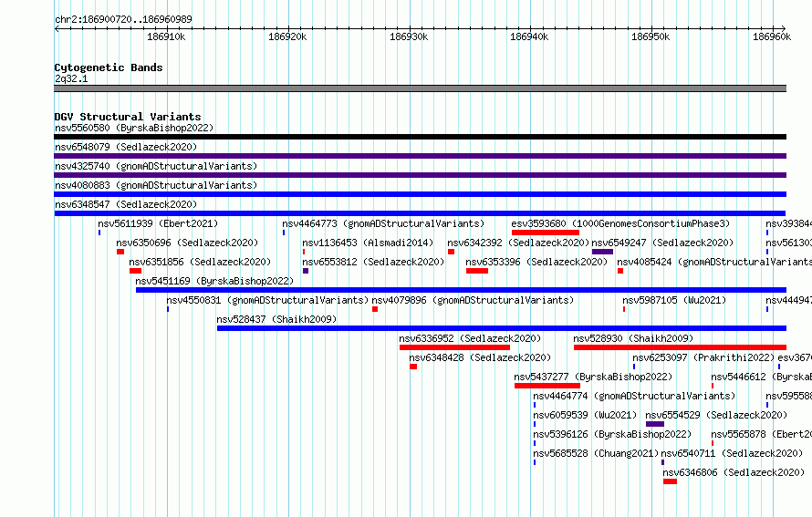Viewport: 812px width, 517px height.
Task: Click nsv4464774 (gnomADStructuralVariants) label
Action: pyautogui.click(x=634, y=396)
